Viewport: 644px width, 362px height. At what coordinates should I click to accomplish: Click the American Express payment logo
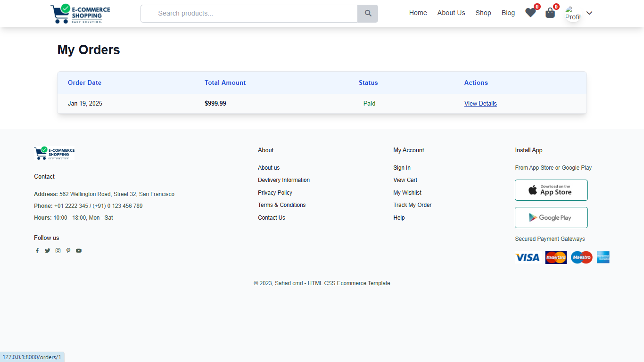tap(603, 257)
